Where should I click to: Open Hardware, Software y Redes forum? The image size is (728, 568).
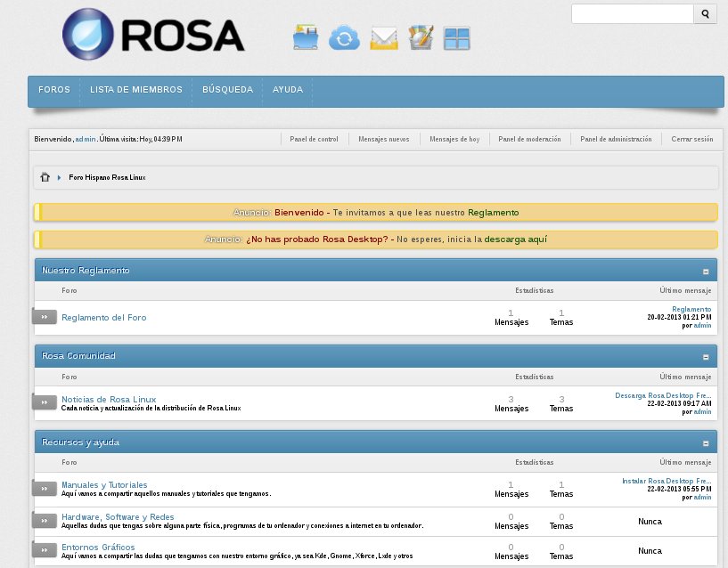tap(118, 517)
